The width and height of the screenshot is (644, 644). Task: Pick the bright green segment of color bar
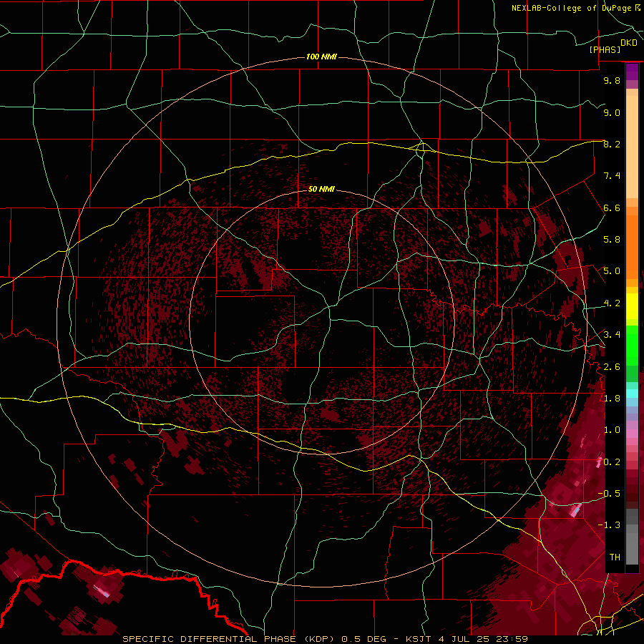pos(632,345)
